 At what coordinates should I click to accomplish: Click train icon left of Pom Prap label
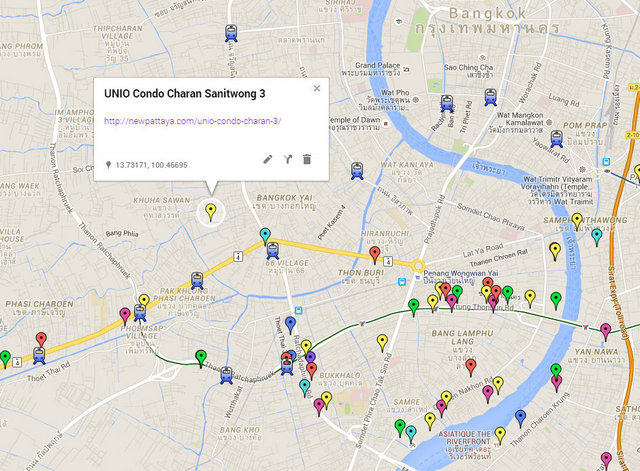click(x=556, y=139)
